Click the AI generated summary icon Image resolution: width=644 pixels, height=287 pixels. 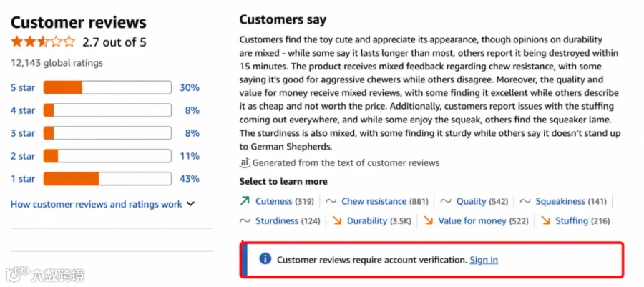(x=245, y=162)
